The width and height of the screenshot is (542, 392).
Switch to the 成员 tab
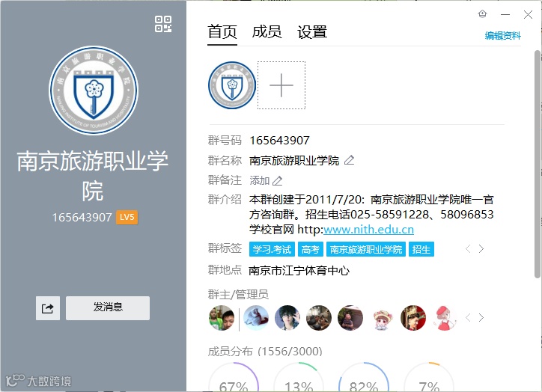point(267,32)
